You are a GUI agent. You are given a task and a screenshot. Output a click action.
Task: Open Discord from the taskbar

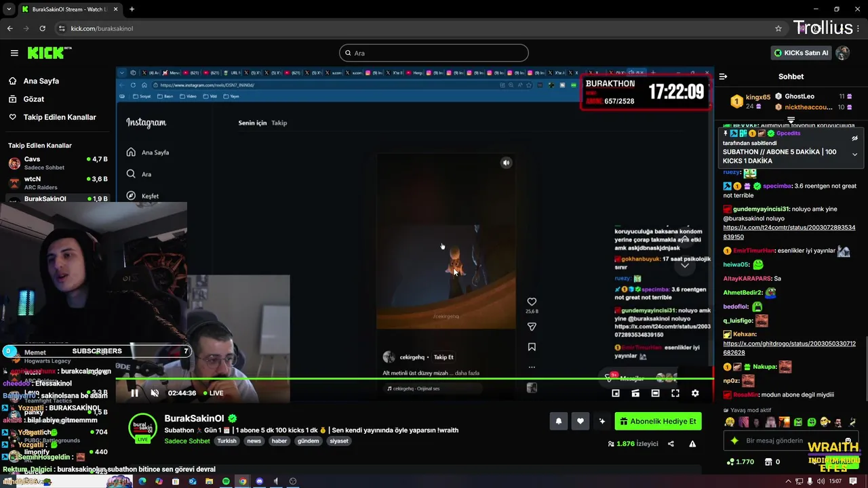pyautogui.click(x=259, y=481)
